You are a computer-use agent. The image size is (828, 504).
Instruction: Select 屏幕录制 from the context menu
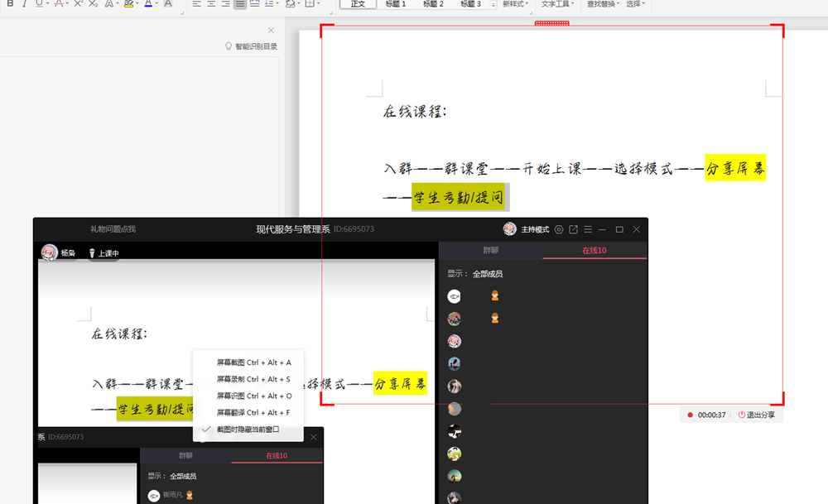(253, 379)
